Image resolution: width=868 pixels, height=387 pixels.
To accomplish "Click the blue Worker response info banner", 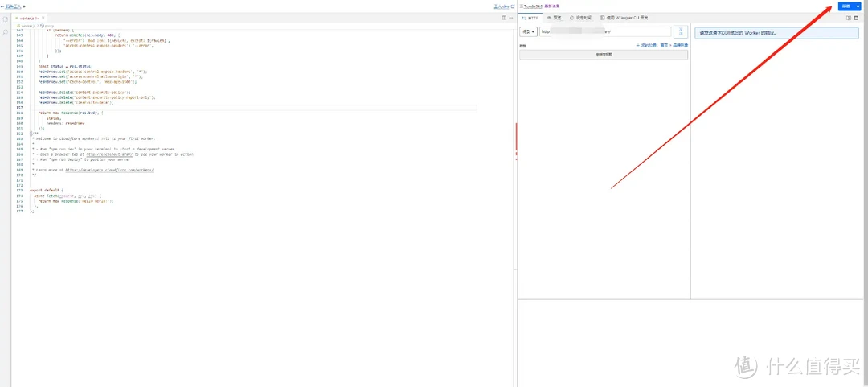I will [776, 33].
